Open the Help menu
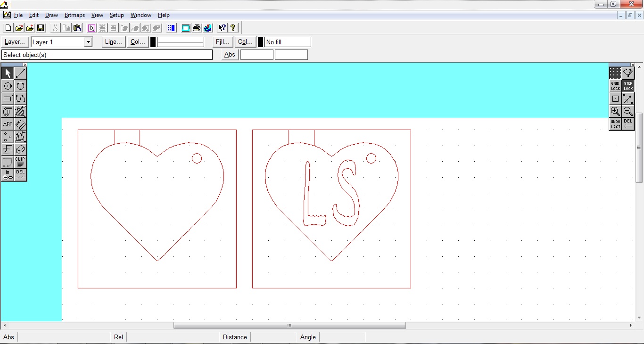The width and height of the screenshot is (644, 344). [x=164, y=15]
